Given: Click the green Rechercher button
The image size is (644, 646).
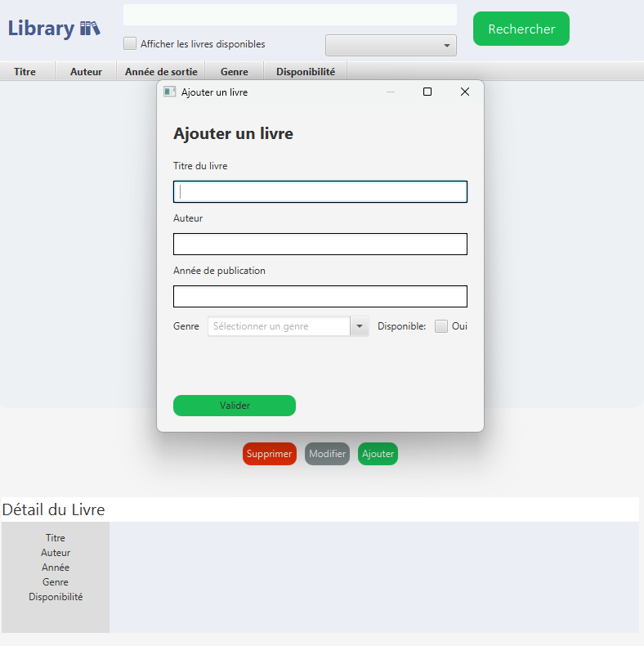Looking at the screenshot, I should 521,29.
